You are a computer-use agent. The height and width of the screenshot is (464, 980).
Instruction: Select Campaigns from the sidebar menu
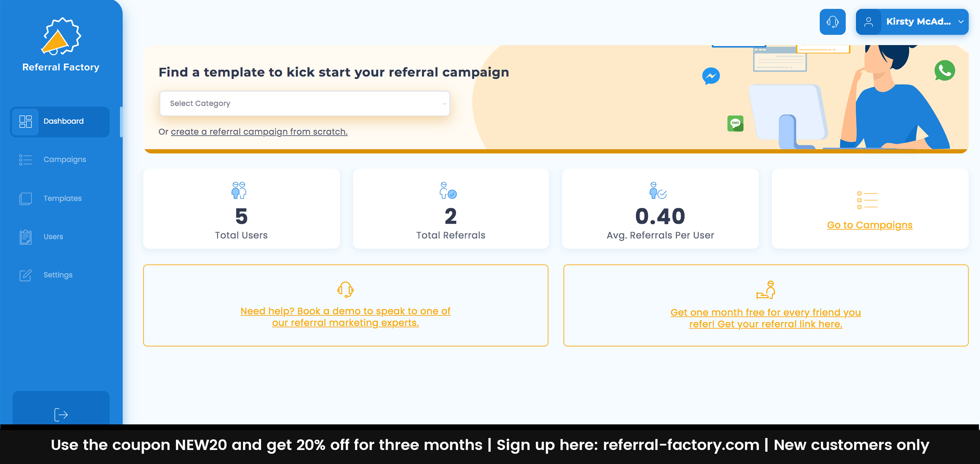tap(65, 160)
